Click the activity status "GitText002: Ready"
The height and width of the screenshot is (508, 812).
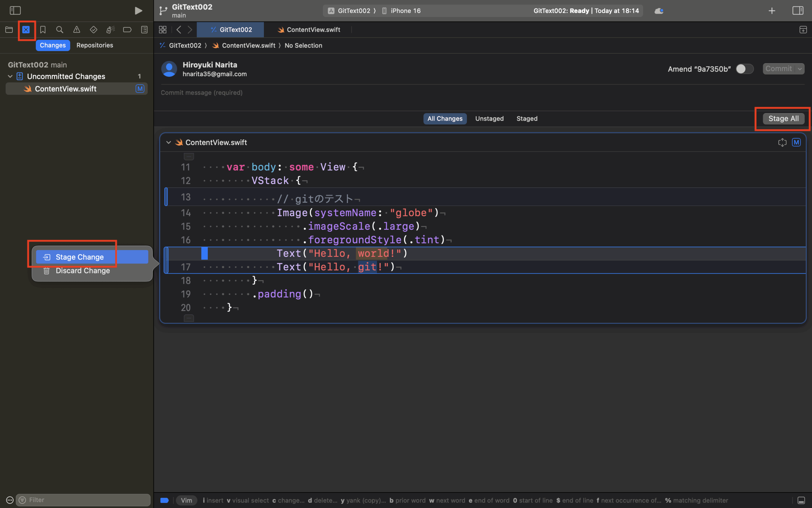click(586, 11)
